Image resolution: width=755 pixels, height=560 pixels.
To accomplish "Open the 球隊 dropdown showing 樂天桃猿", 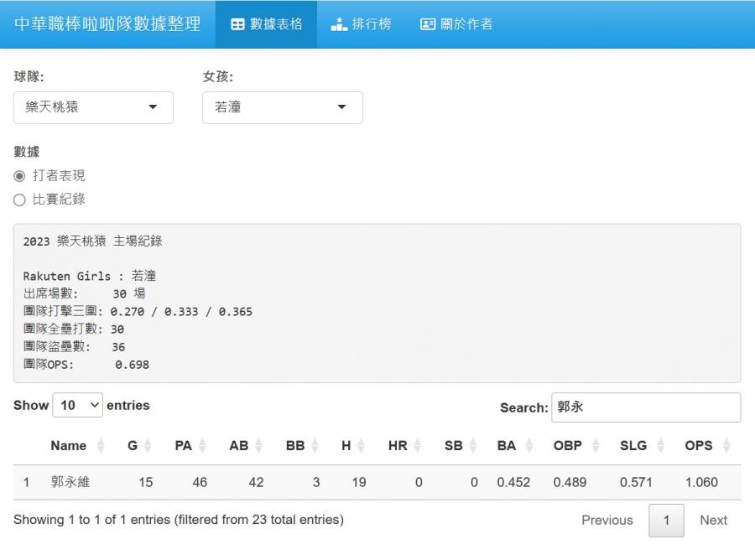I will click(93, 107).
